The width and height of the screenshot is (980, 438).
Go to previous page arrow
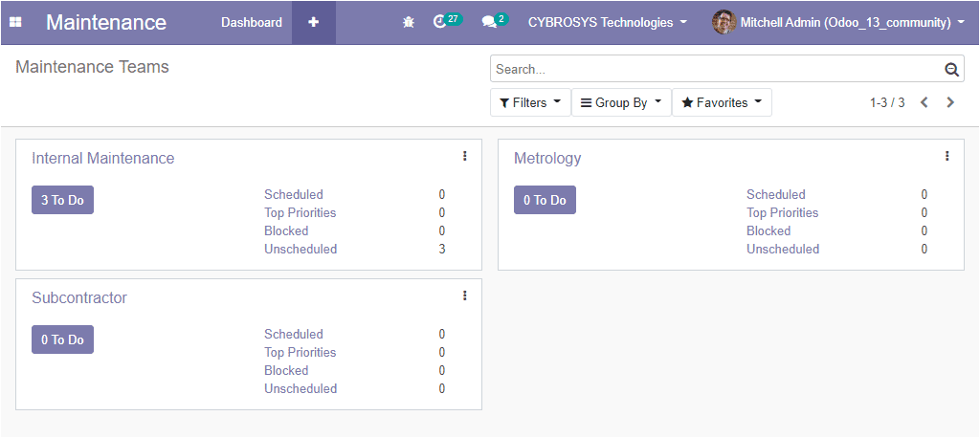click(924, 102)
